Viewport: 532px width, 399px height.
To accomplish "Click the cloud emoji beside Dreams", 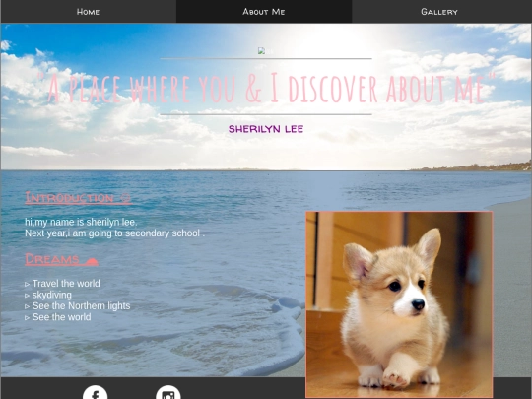I will 92,260.
